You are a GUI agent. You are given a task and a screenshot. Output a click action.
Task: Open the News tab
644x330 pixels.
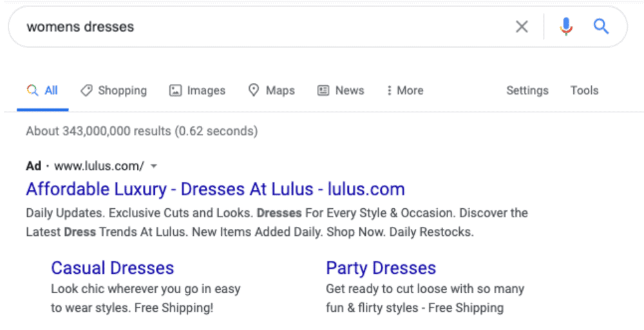pyautogui.click(x=341, y=90)
